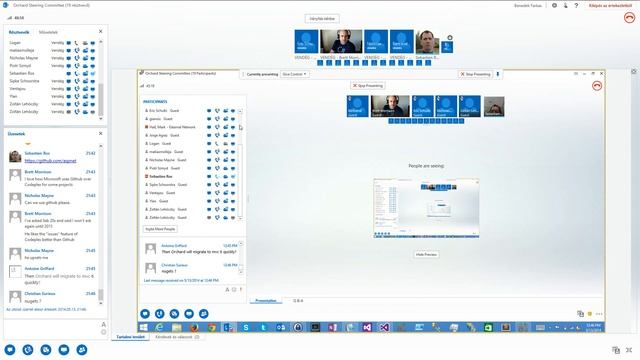Viewport: 640px width, 360px height.
Task: Click the down arrow of Üzenetek chat scrollbar
Action: point(101,303)
